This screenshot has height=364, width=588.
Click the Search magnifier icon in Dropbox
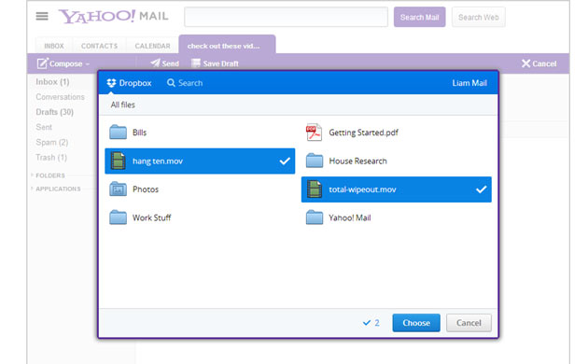pyautogui.click(x=171, y=83)
